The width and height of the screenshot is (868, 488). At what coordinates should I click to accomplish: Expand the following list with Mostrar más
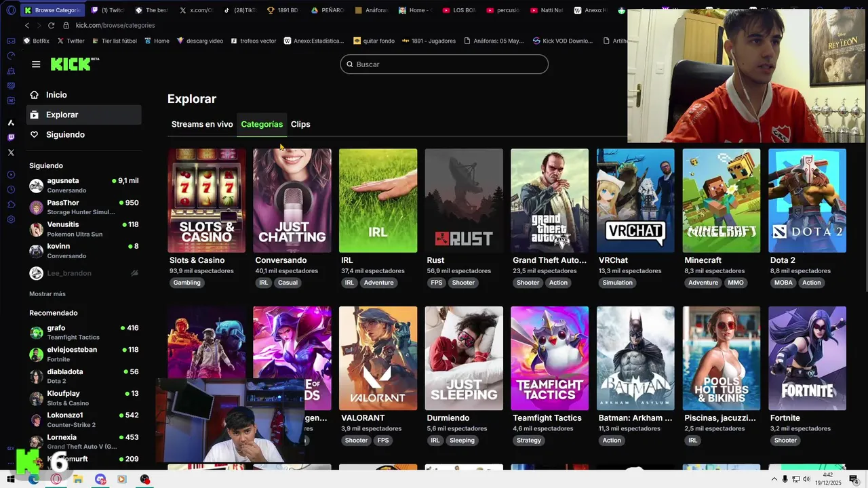coord(47,294)
